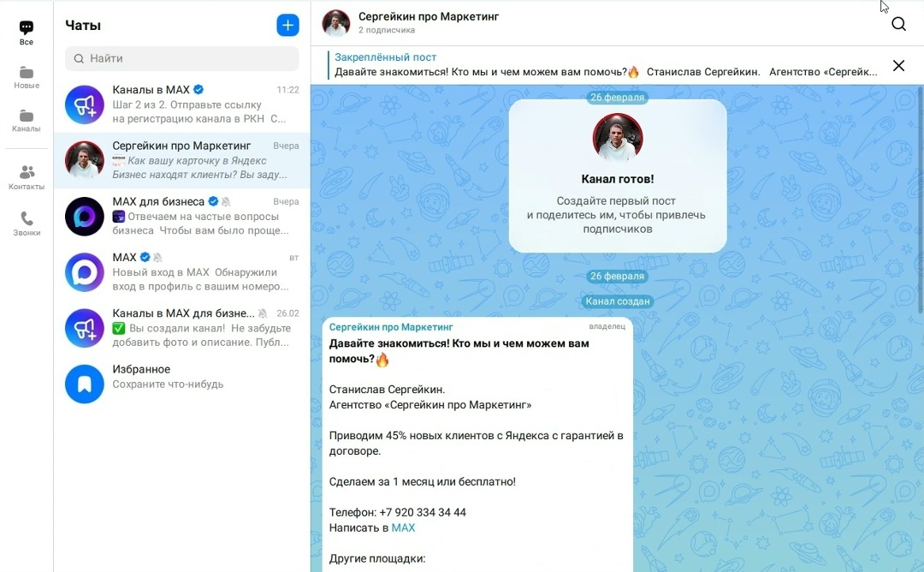Open the 'MAX' new login notification chat
Screen dimensions: 924x572
click(x=182, y=272)
